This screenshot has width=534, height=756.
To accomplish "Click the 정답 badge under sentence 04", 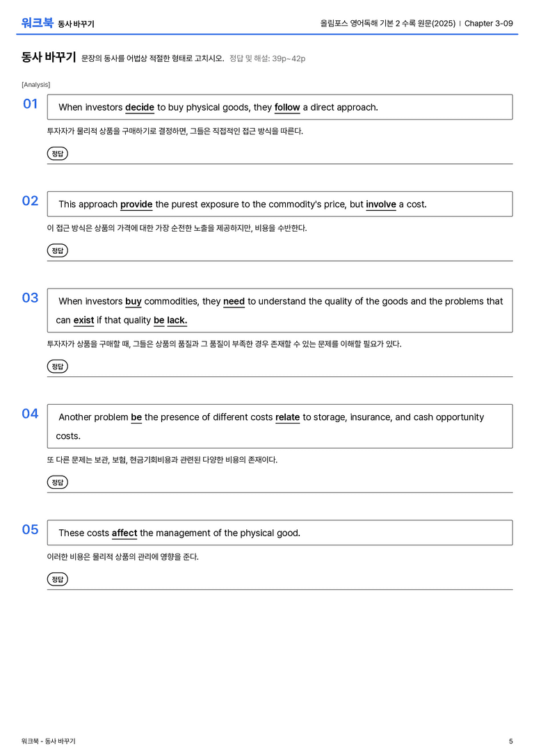I will coord(57,482).
